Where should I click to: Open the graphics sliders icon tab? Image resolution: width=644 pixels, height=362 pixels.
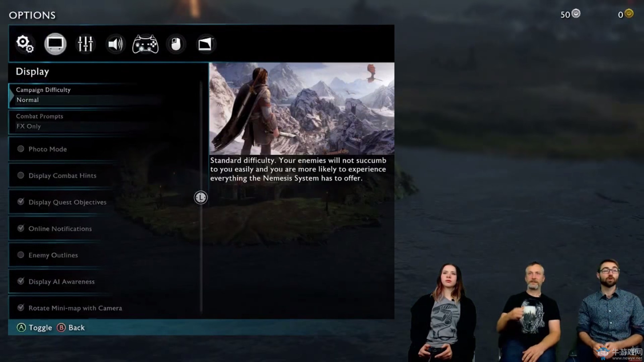click(85, 44)
